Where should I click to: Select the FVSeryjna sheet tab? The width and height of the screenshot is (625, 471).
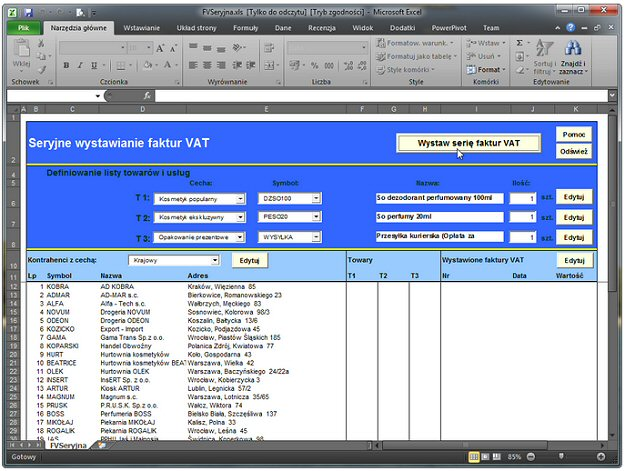[68, 446]
